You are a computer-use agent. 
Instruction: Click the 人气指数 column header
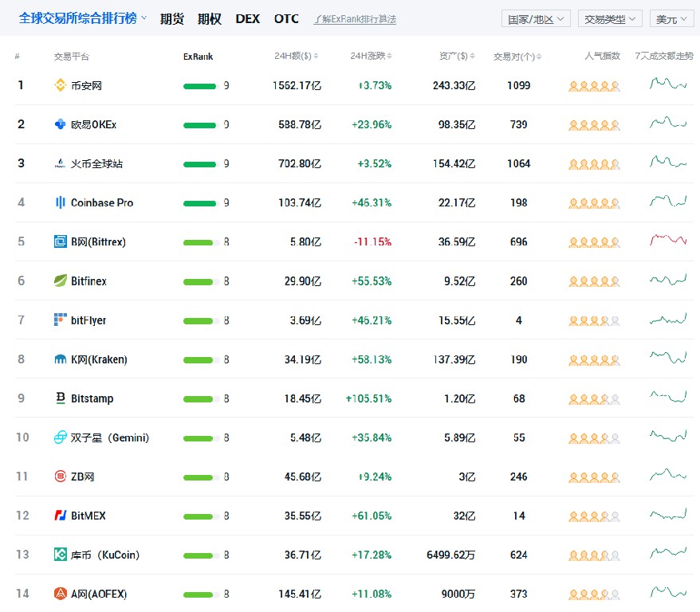[602, 57]
